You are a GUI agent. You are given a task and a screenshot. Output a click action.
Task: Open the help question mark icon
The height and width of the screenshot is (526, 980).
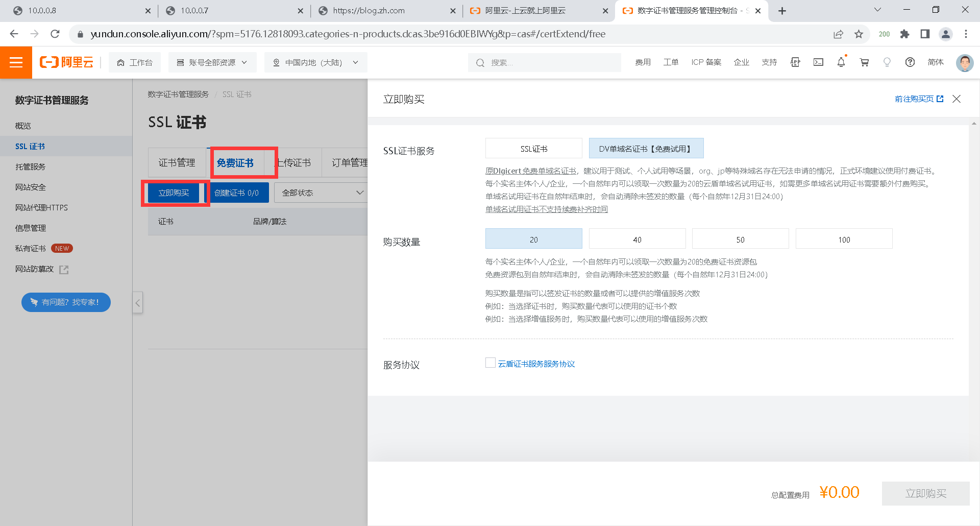910,62
